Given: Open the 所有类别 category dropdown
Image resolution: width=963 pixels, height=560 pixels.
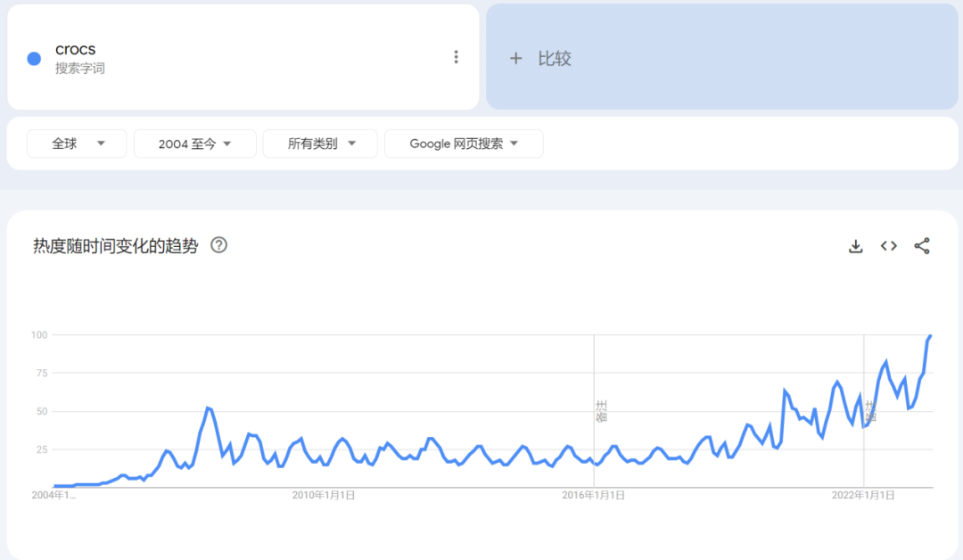Looking at the screenshot, I should (x=320, y=143).
